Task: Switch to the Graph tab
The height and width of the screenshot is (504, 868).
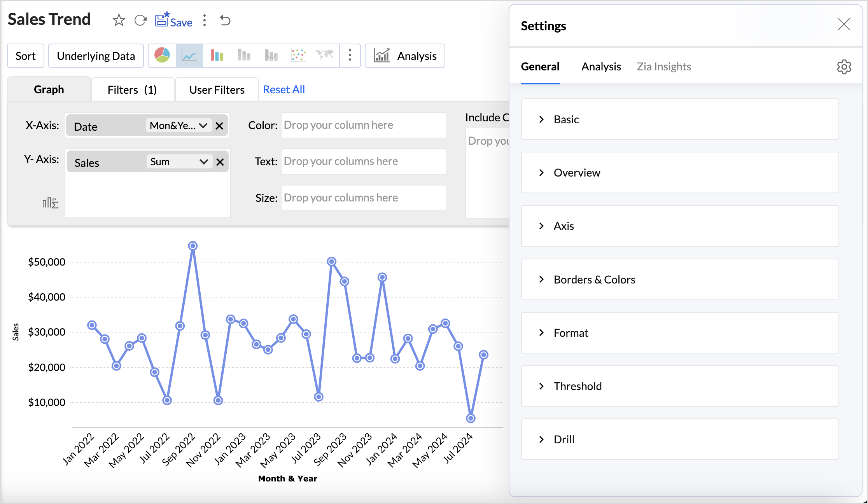Action: click(49, 89)
